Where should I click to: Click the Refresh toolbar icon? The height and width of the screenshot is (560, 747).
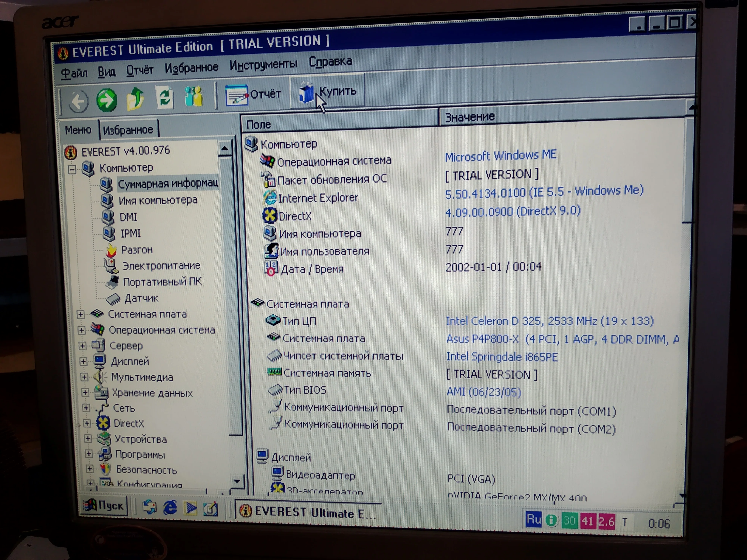tap(165, 98)
